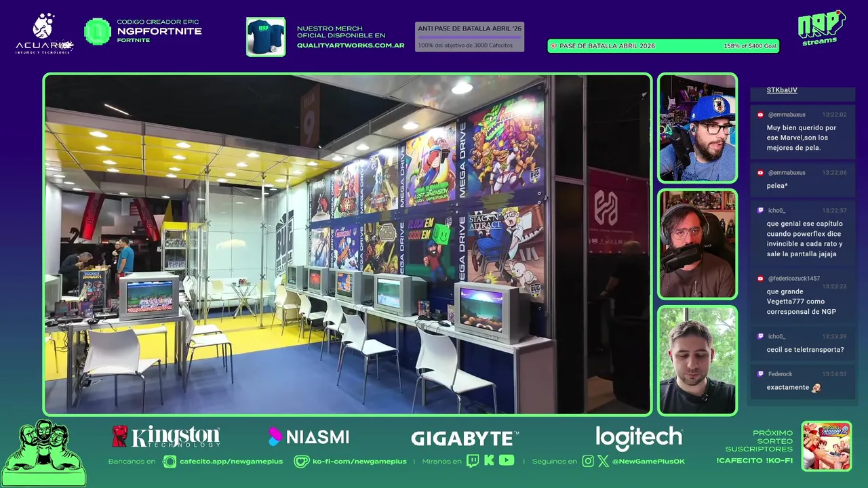
Task: Click the Kick icon in bottom bar
Action: [x=489, y=461]
